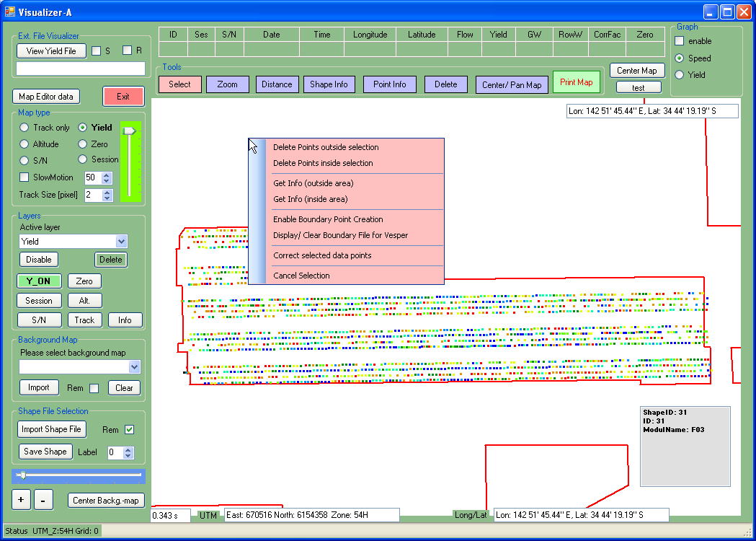Increase the Track Size spinner value
Viewport: 756px width, 541px height.
(x=107, y=192)
